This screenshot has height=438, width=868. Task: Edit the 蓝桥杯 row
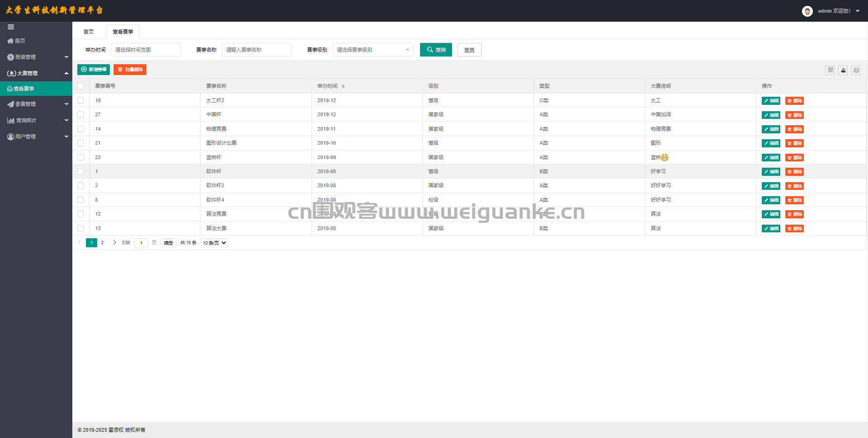tap(771, 158)
